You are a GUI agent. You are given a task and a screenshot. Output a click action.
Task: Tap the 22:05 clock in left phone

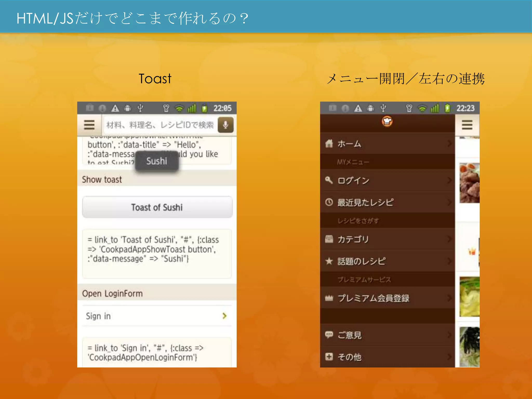[x=222, y=108]
